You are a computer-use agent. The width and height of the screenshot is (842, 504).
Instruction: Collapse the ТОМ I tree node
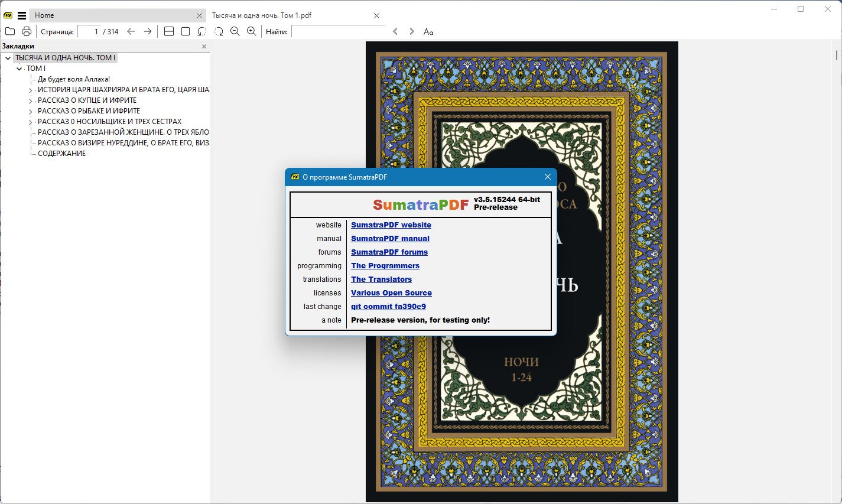(x=19, y=69)
